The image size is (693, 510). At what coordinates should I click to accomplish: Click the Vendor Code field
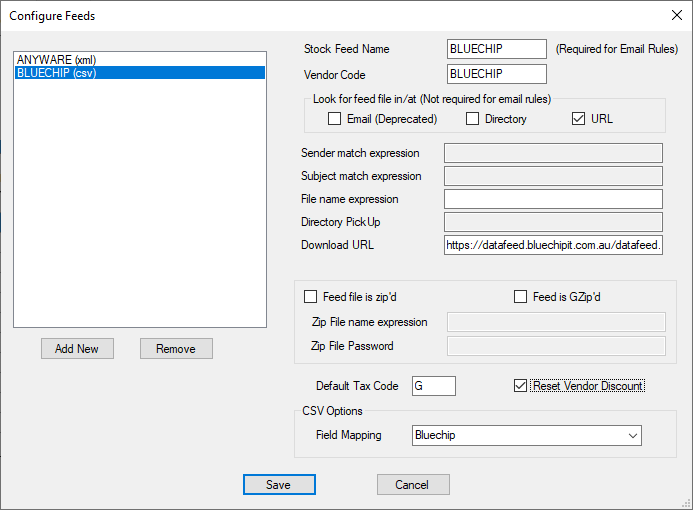tap(497, 74)
